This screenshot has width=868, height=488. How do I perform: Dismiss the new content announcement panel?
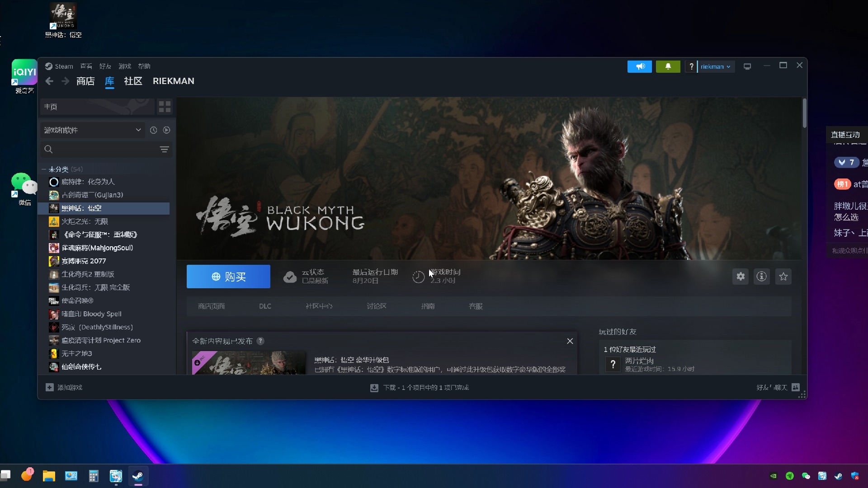[570, 341]
